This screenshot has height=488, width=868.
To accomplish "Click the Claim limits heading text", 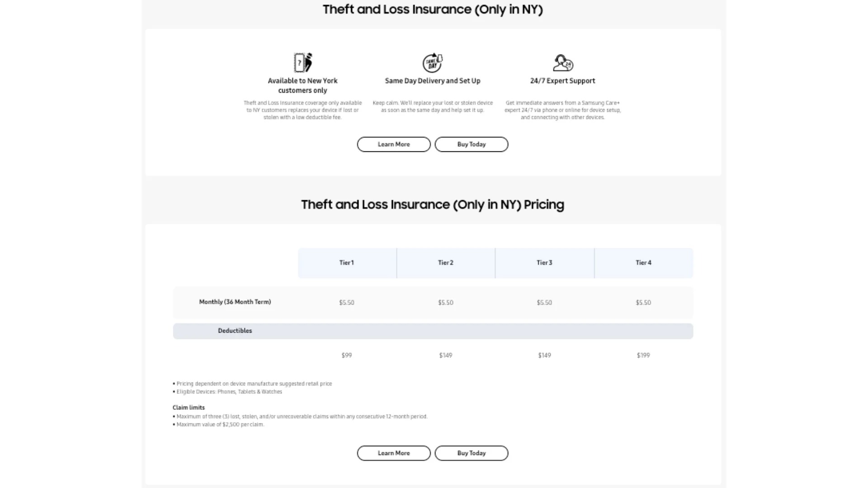I will pyautogui.click(x=189, y=408).
